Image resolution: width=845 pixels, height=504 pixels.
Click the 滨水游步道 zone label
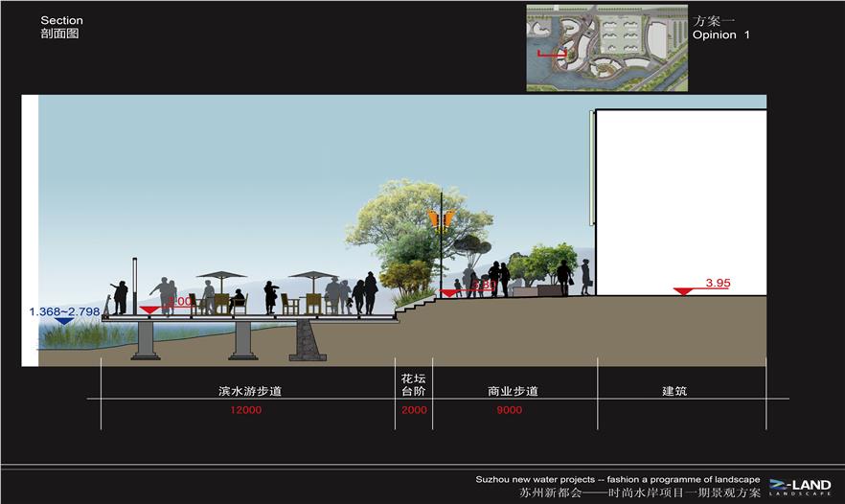[x=249, y=391]
